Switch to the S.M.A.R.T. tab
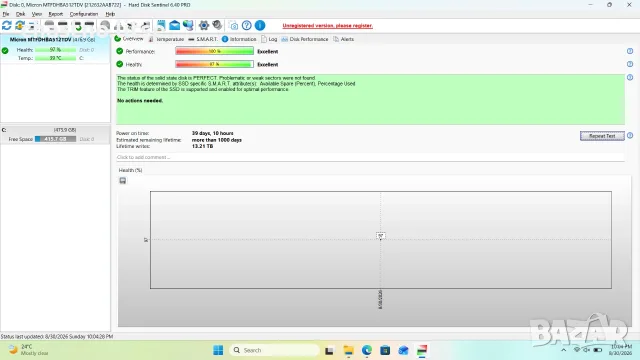This screenshot has width=640, height=360. click(x=203, y=39)
